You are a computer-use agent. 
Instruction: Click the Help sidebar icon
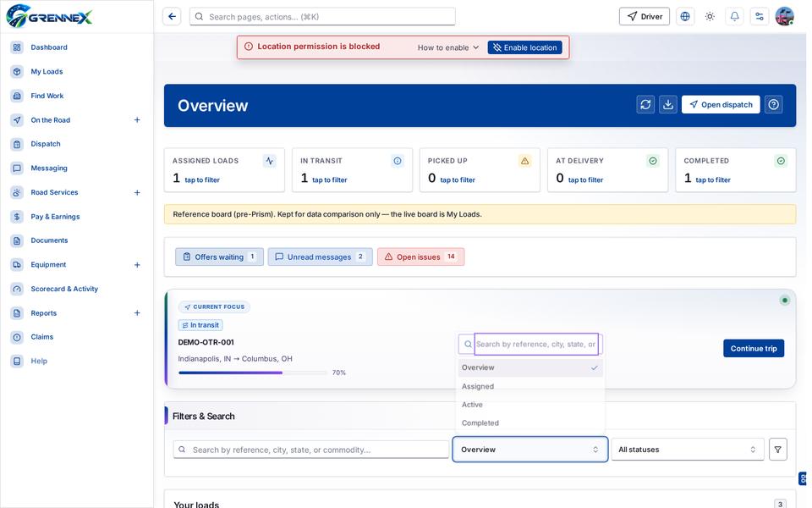tap(17, 361)
